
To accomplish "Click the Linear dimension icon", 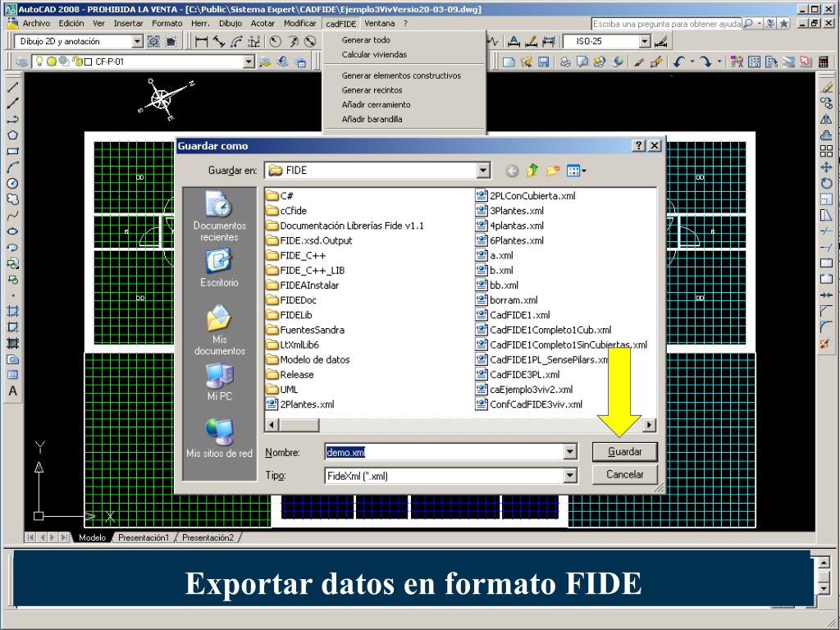I will coord(202,41).
